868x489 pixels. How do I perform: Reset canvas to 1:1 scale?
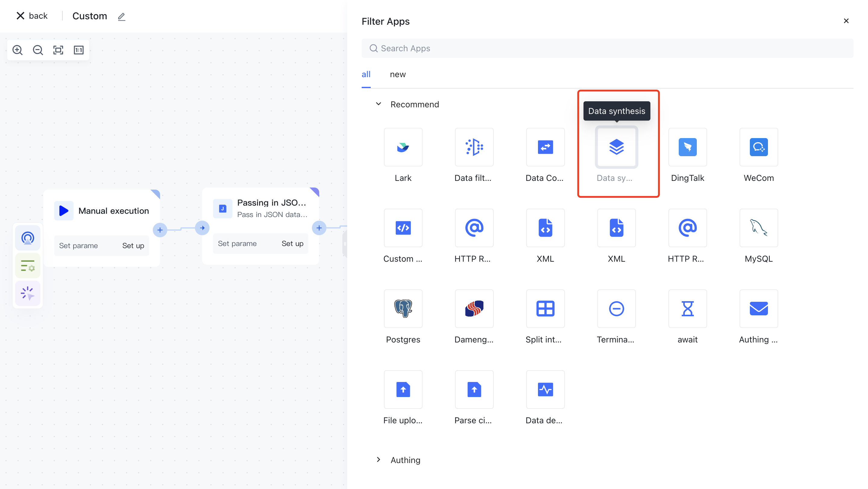[78, 50]
